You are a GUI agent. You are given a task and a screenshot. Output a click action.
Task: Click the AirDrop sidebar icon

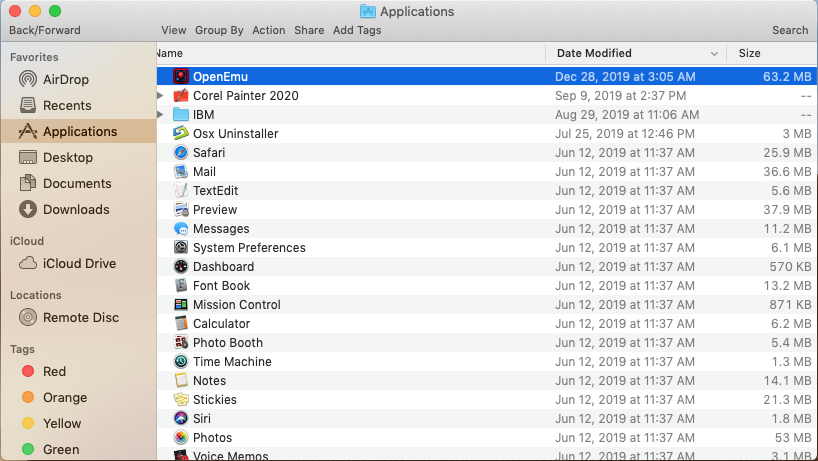[28, 79]
